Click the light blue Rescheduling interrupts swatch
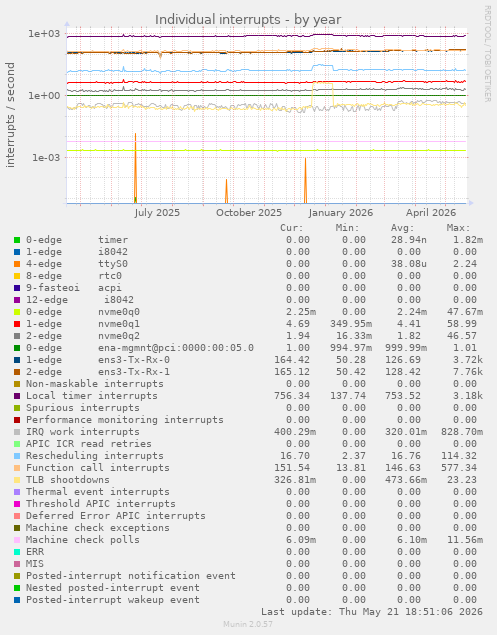This screenshot has width=497, height=635. (17, 456)
